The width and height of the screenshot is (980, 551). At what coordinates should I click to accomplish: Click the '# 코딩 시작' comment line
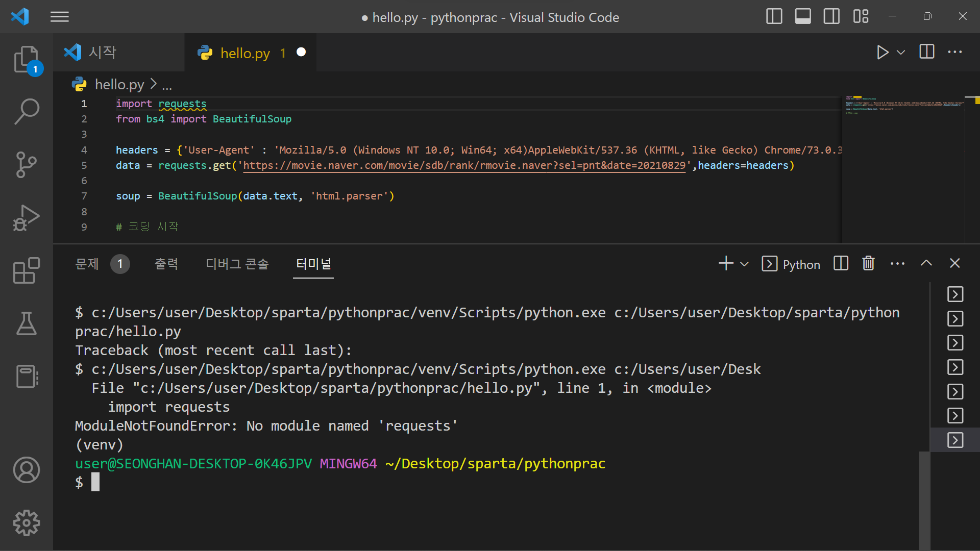coord(147,227)
